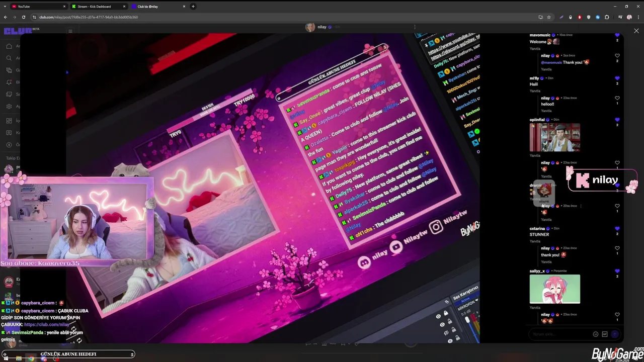Like mavomusic's Welcome comment heart
The image size is (644, 362).
617,35
